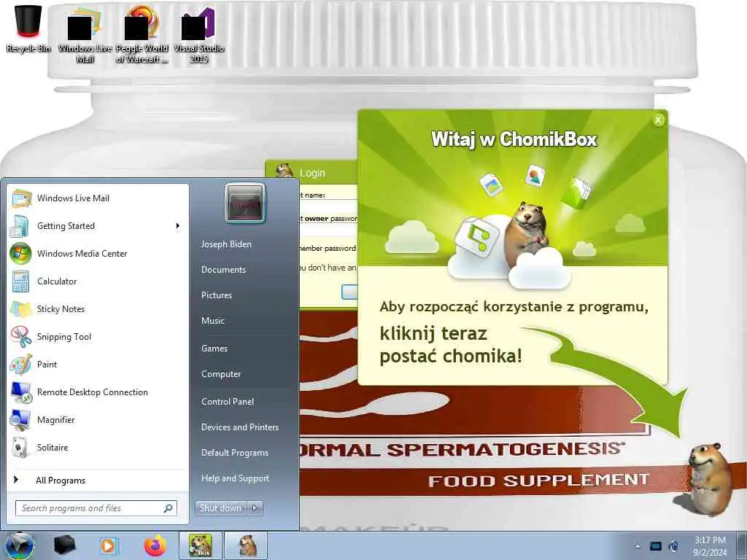Start Solitaire game

point(98,447)
